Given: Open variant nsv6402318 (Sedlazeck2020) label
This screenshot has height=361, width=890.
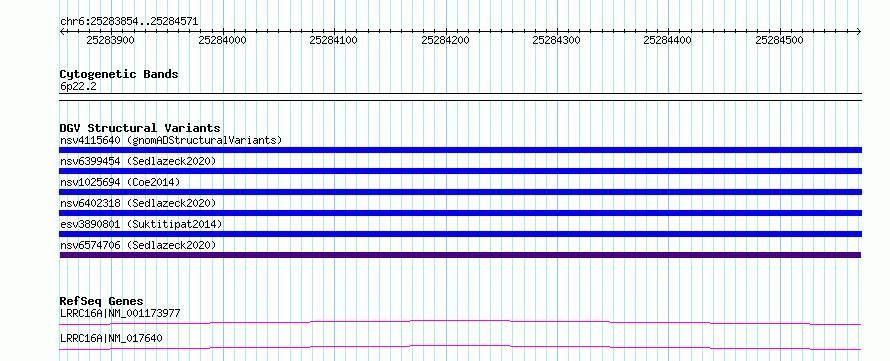Looking at the screenshot, I should point(138,203).
